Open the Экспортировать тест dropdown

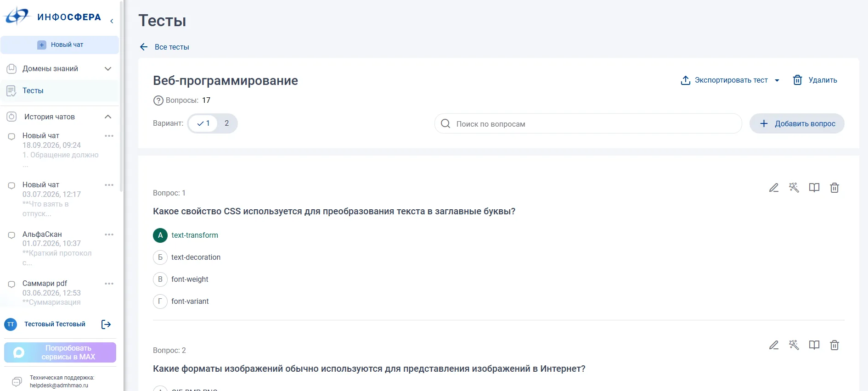[730, 80]
